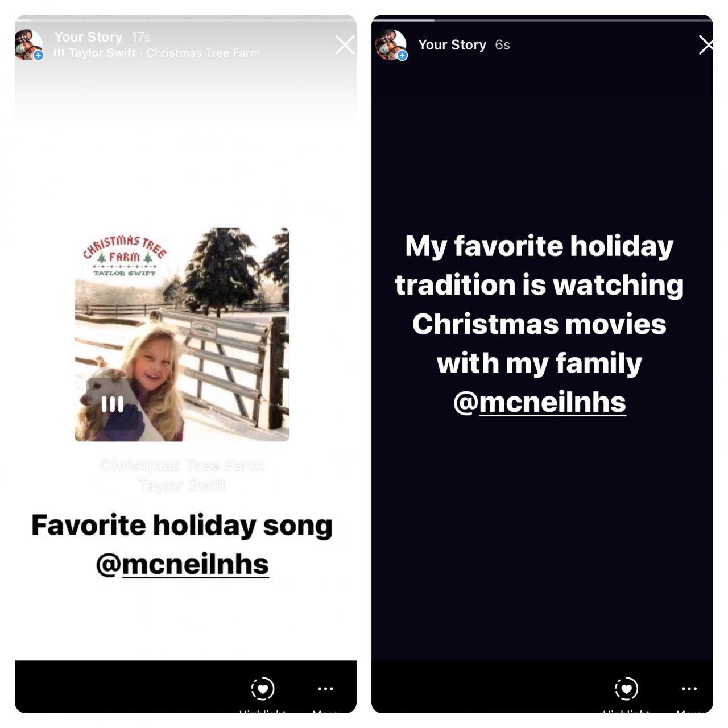Close the left story with the X
This screenshot has height=728, width=728.
coord(345,44)
